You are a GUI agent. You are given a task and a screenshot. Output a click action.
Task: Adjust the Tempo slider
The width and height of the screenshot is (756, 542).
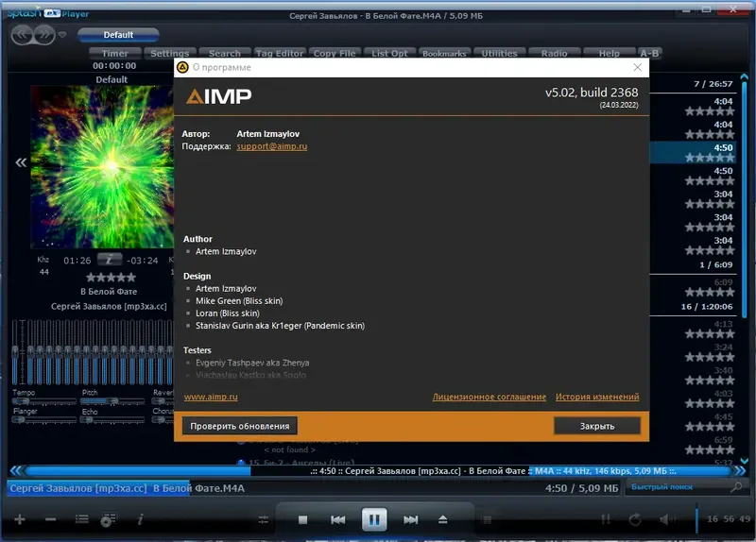coord(43,401)
